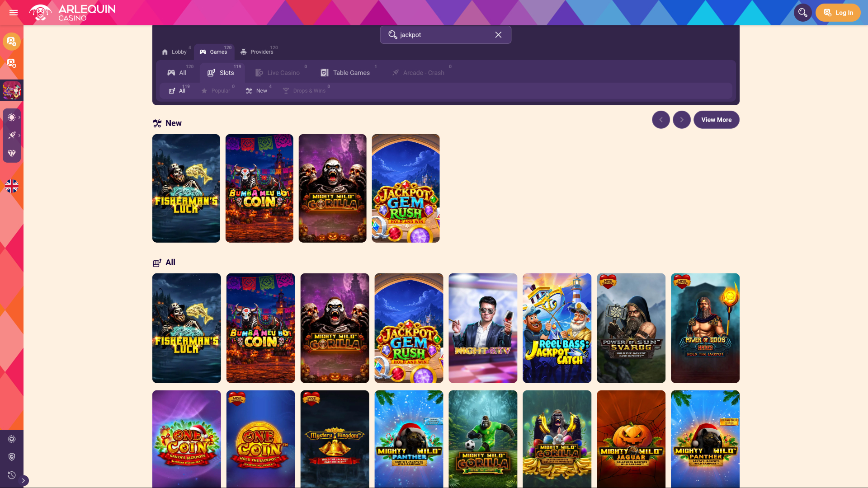
Task: Go to next New games slide
Action: 682,120
